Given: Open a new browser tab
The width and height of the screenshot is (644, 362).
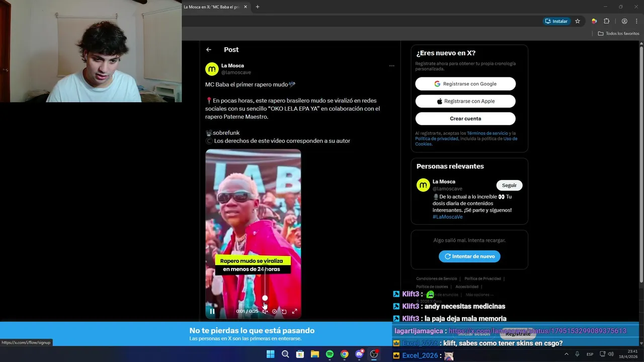Looking at the screenshot, I should click(x=258, y=7).
